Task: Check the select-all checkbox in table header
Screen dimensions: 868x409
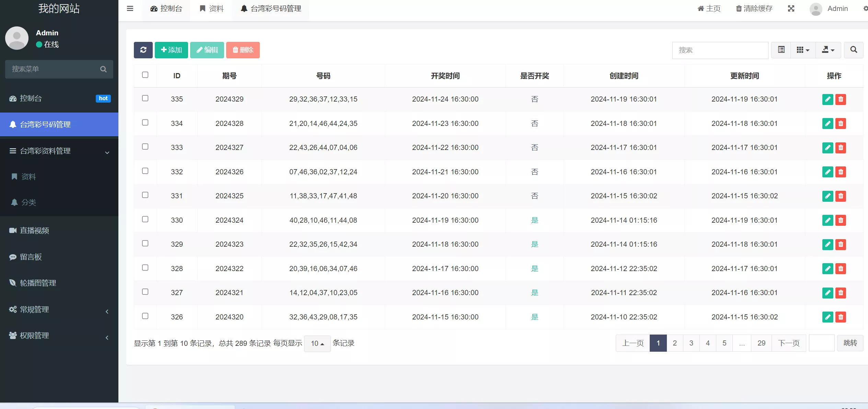Action: point(145,74)
